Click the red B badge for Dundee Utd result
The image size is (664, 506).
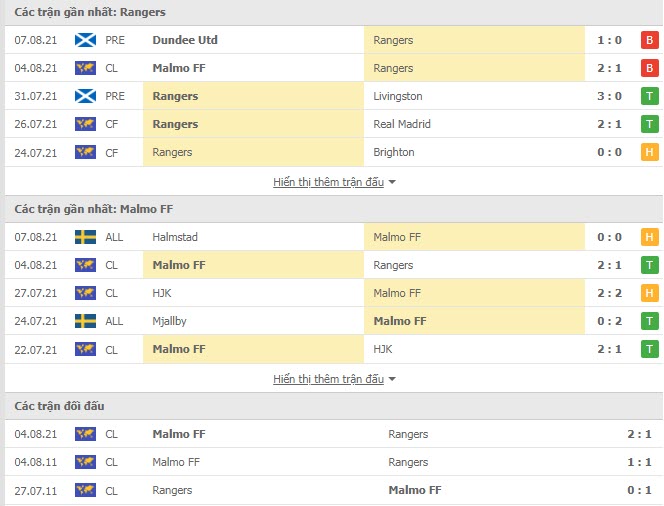tap(650, 40)
